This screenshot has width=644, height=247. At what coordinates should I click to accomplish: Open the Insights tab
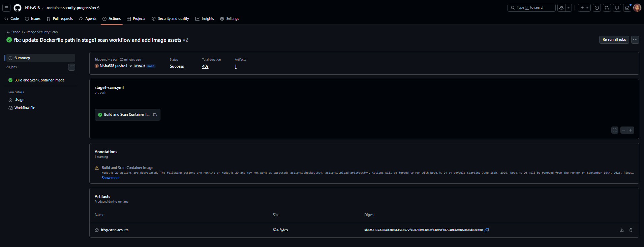(x=205, y=19)
